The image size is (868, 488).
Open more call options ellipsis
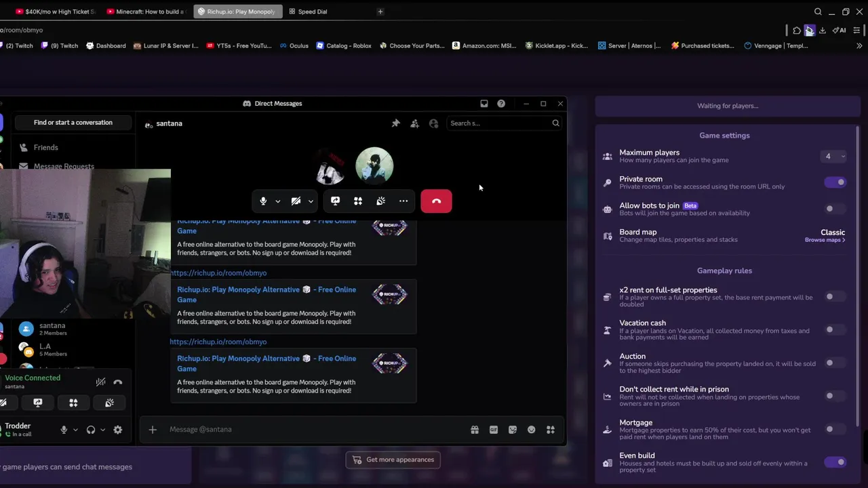pyautogui.click(x=403, y=201)
